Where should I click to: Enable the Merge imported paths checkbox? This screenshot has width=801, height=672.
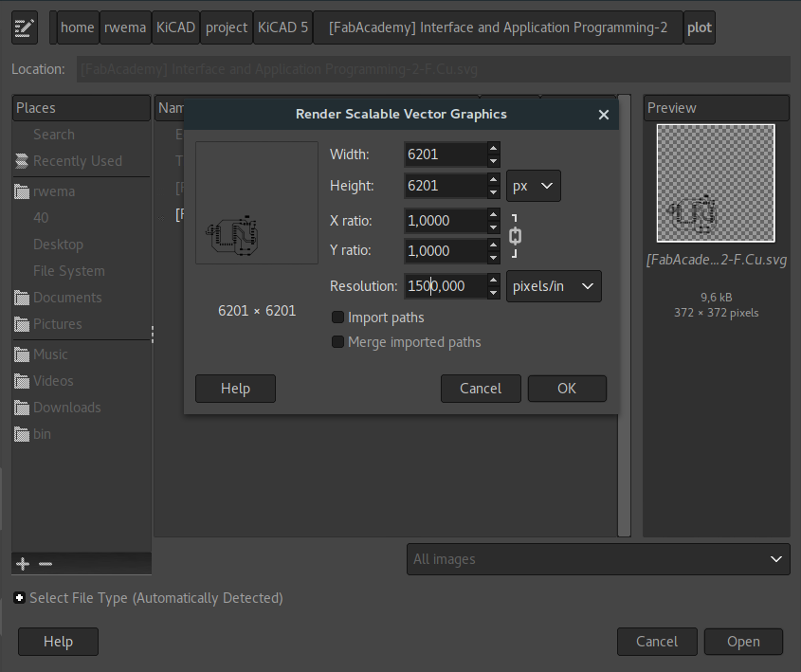coord(337,342)
